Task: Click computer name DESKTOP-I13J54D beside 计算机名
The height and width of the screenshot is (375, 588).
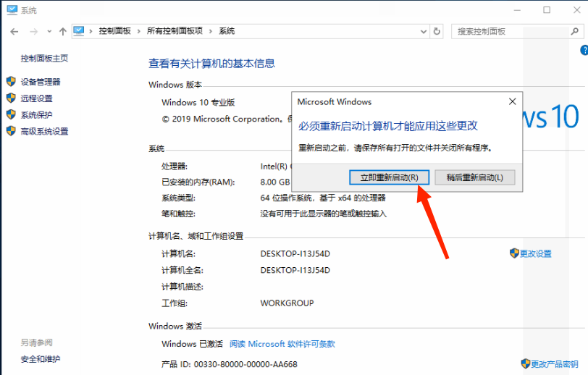Action: (295, 254)
